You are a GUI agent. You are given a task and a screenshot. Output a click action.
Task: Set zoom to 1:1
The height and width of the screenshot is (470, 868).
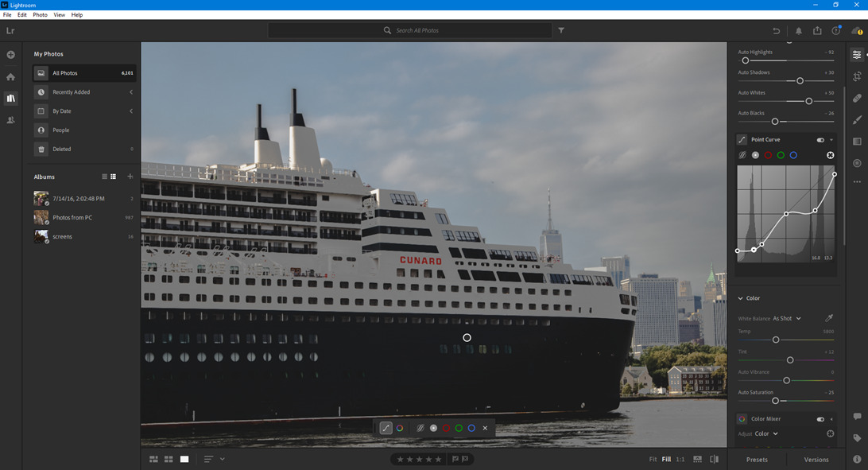(x=680, y=459)
